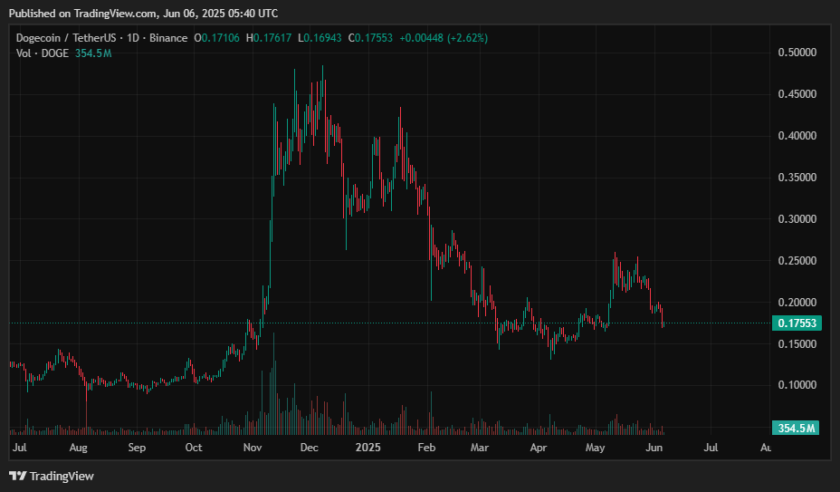The width and height of the screenshot is (840, 492).
Task: Click the 354.5M volume value in legend
Action: click(93, 51)
